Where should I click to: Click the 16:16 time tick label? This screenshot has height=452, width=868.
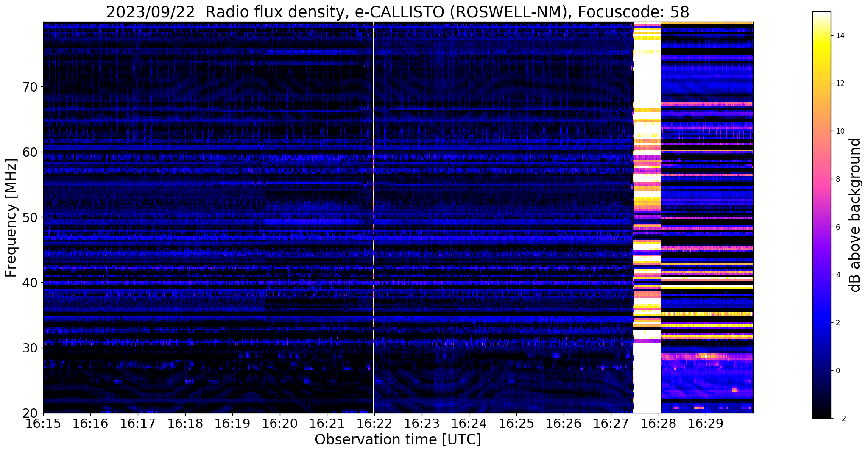90,423
